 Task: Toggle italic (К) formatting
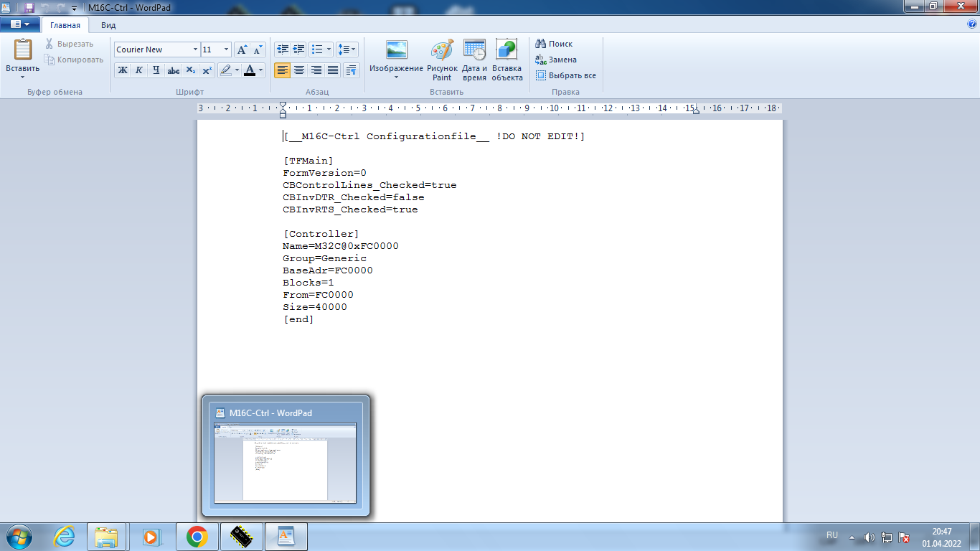(139, 70)
